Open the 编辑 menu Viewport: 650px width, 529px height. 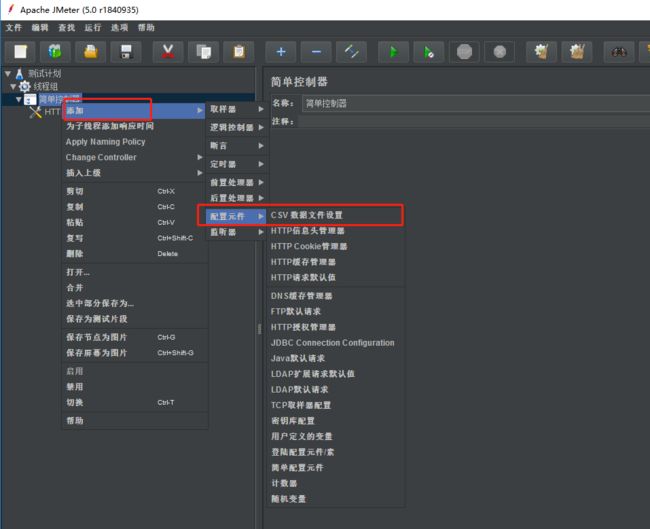click(x=40, y=27)
